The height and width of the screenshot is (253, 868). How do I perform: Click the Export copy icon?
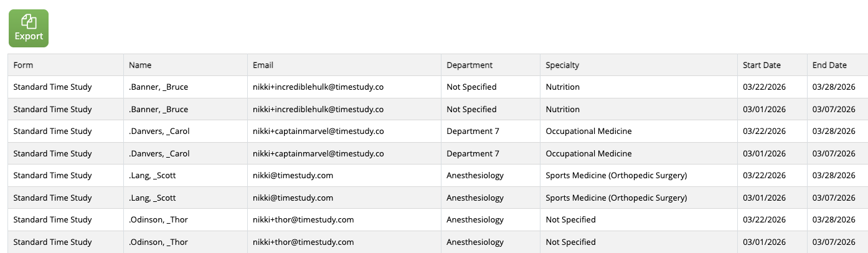[x=29, y=21]
